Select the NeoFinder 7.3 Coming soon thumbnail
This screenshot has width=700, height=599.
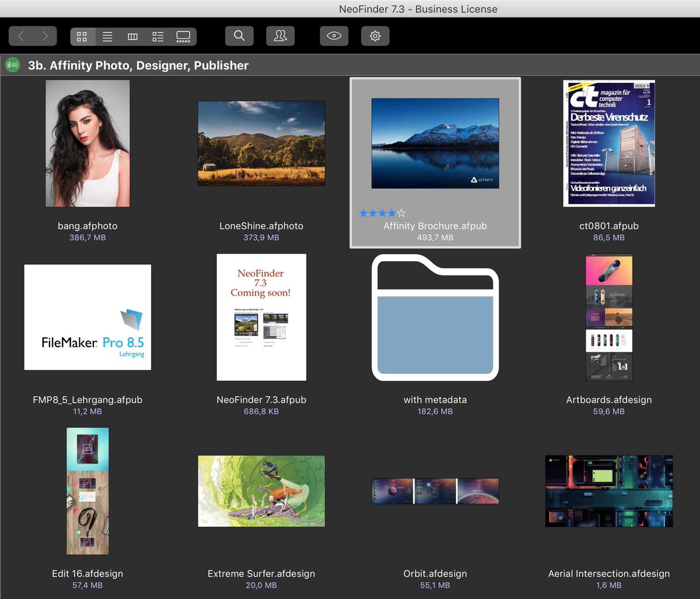[x=261, y=317]
